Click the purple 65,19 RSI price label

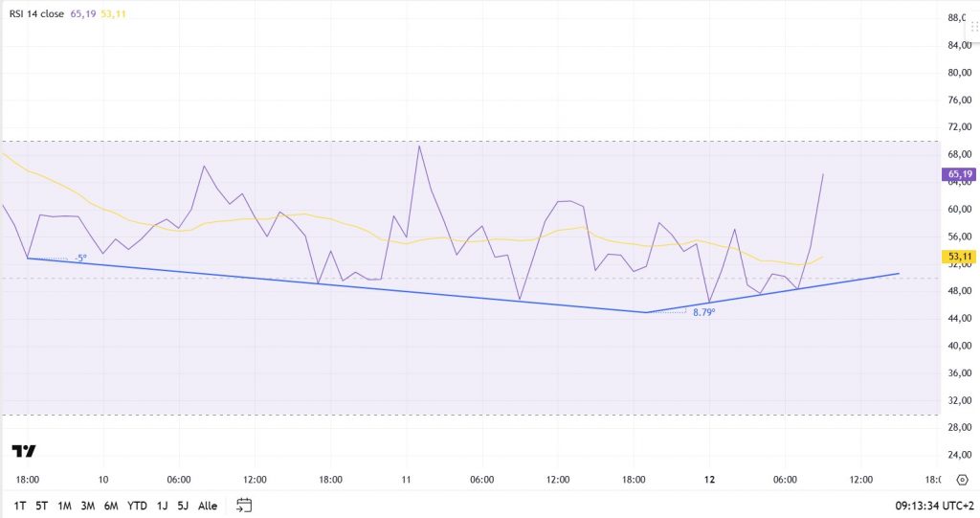click(958, 174)
